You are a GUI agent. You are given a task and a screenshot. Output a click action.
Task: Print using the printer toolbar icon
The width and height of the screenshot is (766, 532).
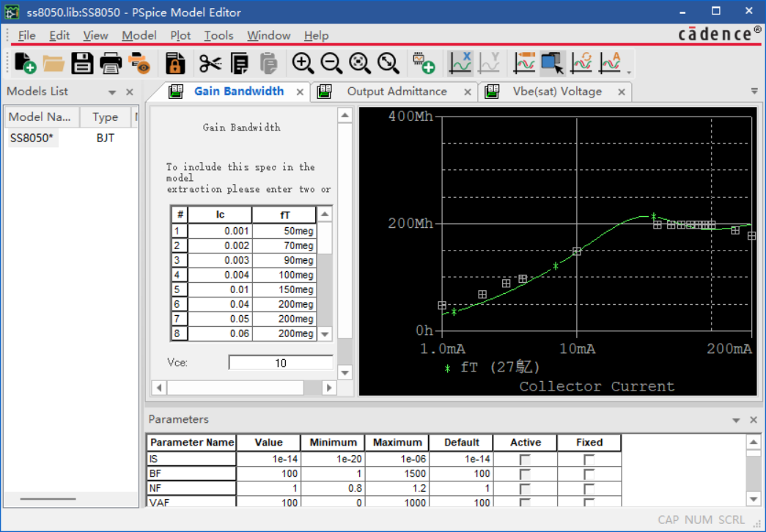[x=111, y=63]
